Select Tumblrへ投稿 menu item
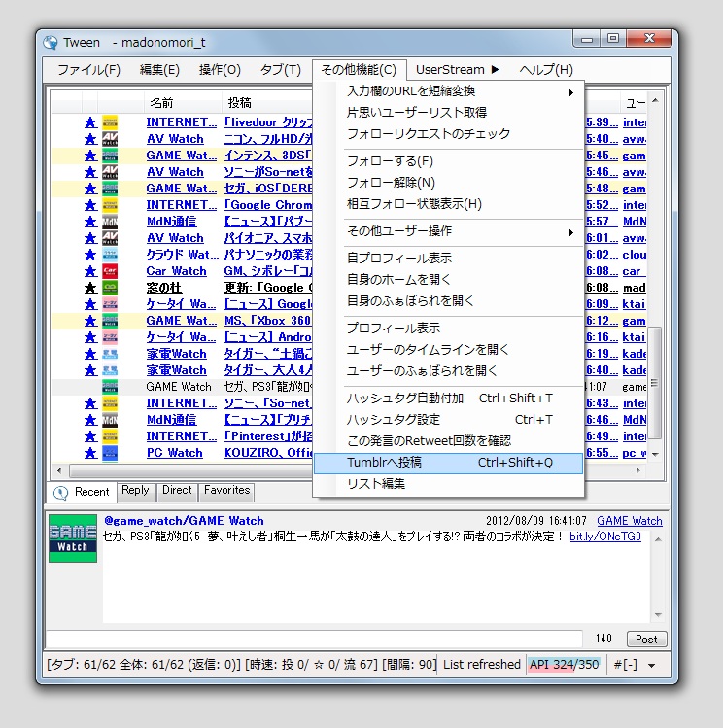 tap(448, 463)
